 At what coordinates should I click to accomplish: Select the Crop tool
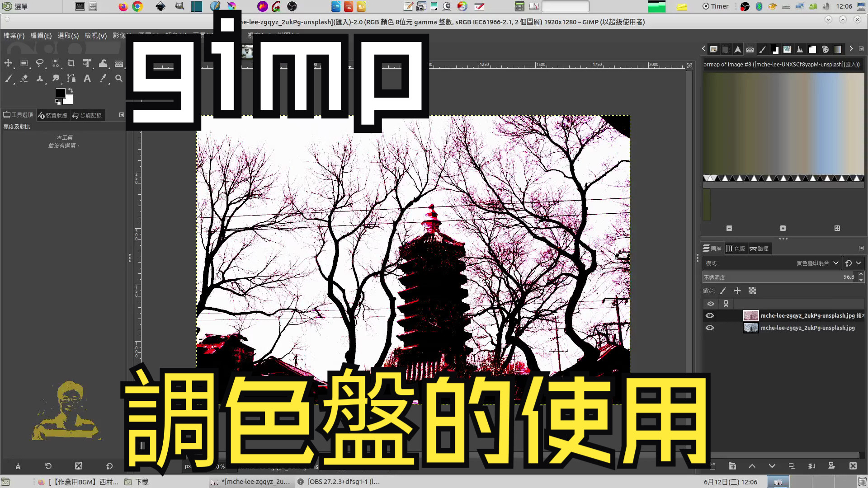tap(71, 63)
